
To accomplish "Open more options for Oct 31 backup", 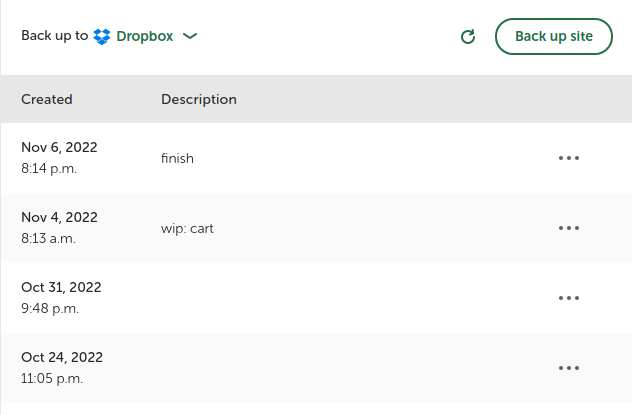I will pyautogui.click(x=569, y=298).
